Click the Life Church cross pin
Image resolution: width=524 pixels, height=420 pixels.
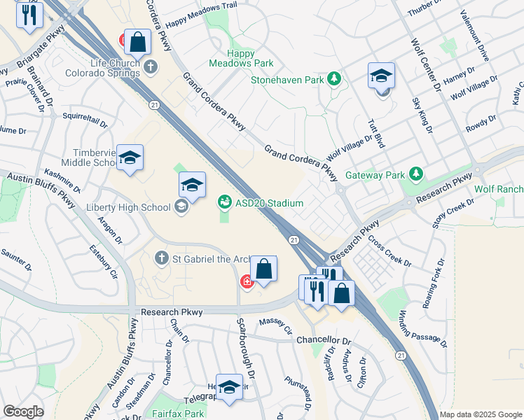(151, 67)
